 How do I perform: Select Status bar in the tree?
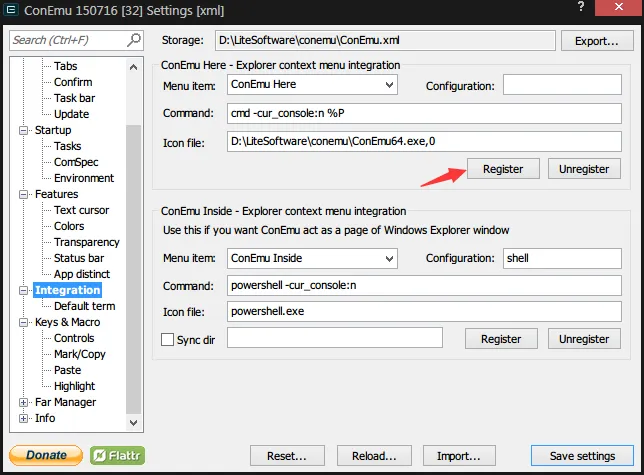point(79,258)
